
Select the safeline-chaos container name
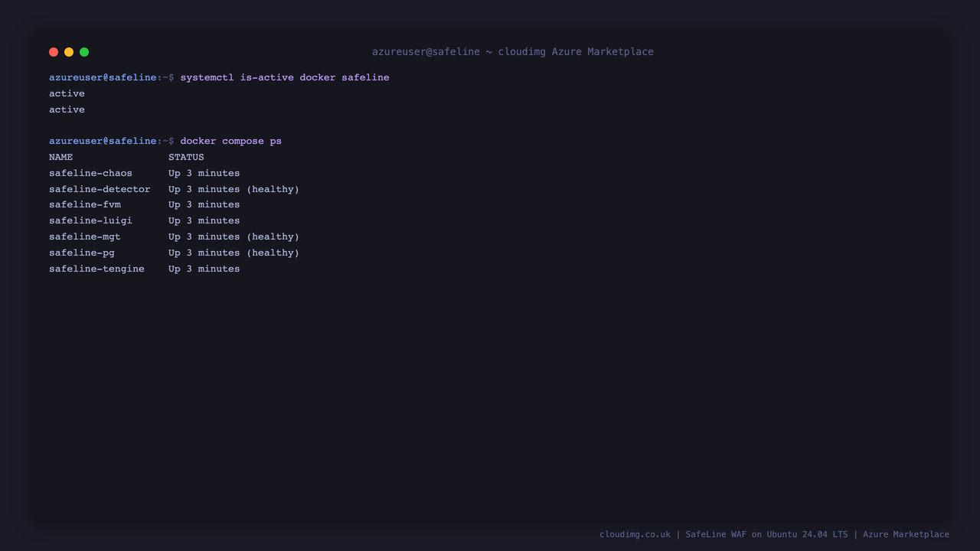tap(90, 173)
